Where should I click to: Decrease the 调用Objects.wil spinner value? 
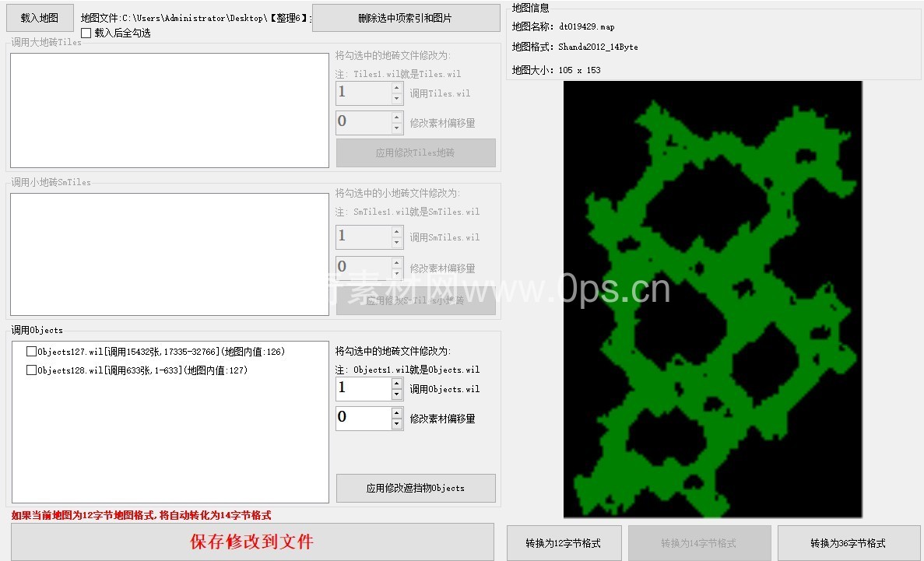(x=397, y=394)
